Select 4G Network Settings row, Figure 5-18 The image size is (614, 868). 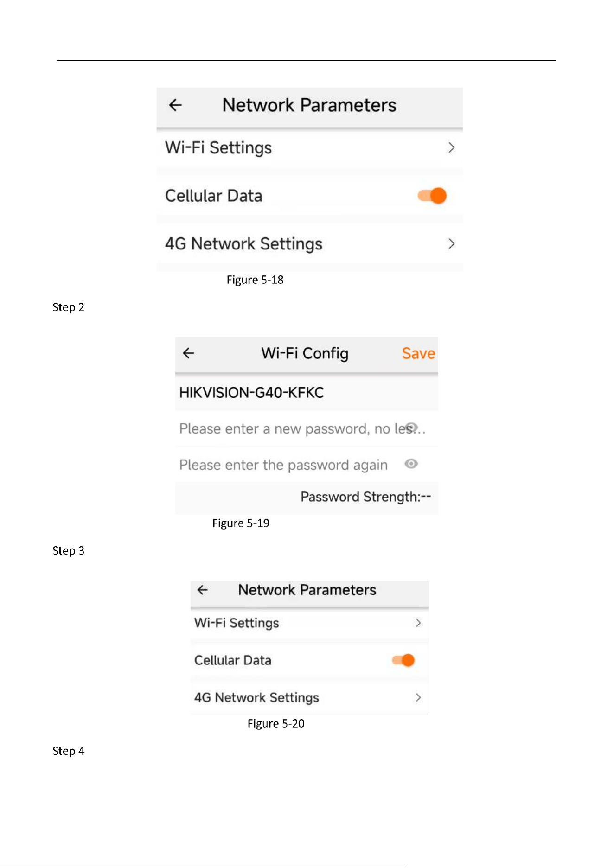(310, 244)
